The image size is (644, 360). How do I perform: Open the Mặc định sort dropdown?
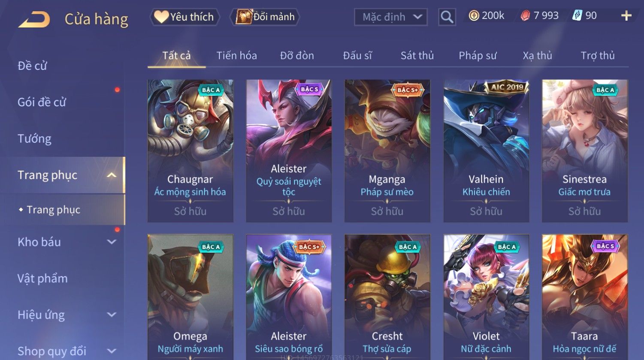(390, 17)
